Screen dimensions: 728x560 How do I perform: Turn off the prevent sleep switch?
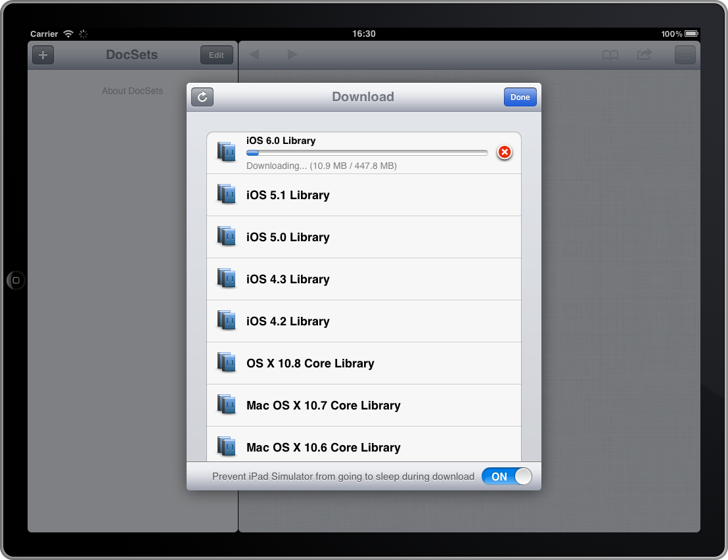(x=507, y=477)
